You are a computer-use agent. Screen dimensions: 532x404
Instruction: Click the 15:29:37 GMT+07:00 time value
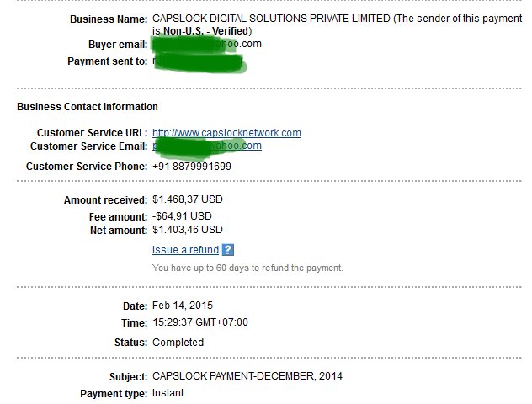(200, 322)
